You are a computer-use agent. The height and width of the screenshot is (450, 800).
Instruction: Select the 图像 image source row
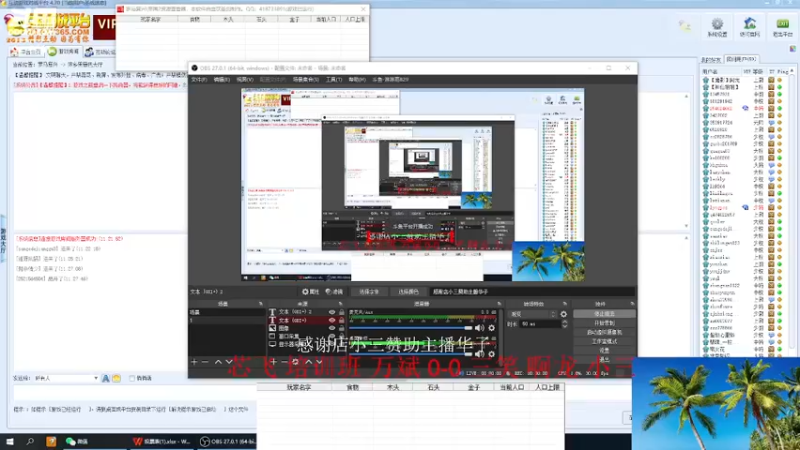(306, 328)
